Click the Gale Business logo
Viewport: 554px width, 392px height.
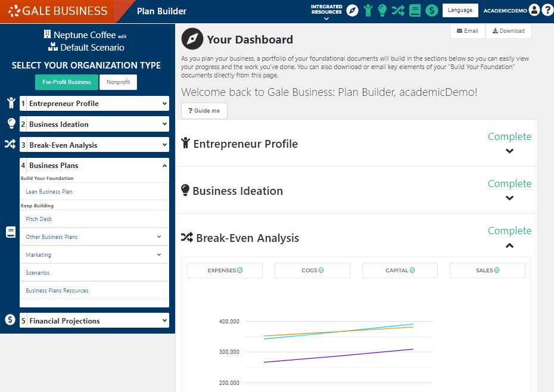[x=58, y=11]
